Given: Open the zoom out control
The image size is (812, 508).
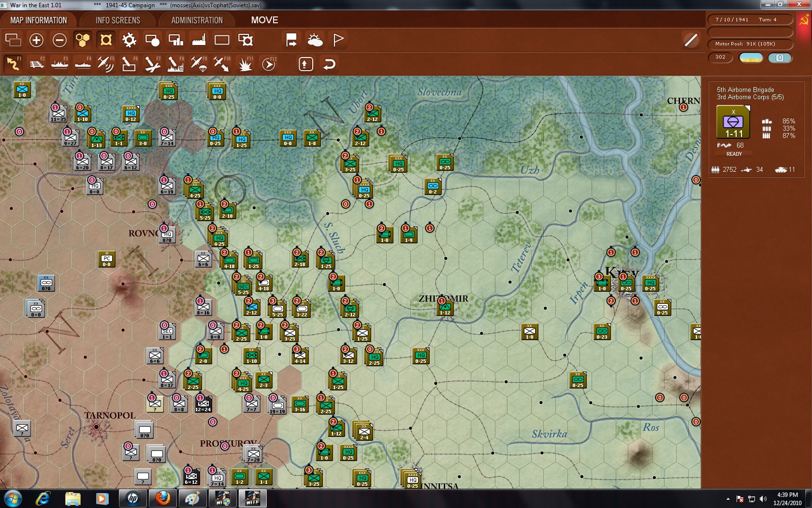Looking at the screenshot, I should point(59,40).
